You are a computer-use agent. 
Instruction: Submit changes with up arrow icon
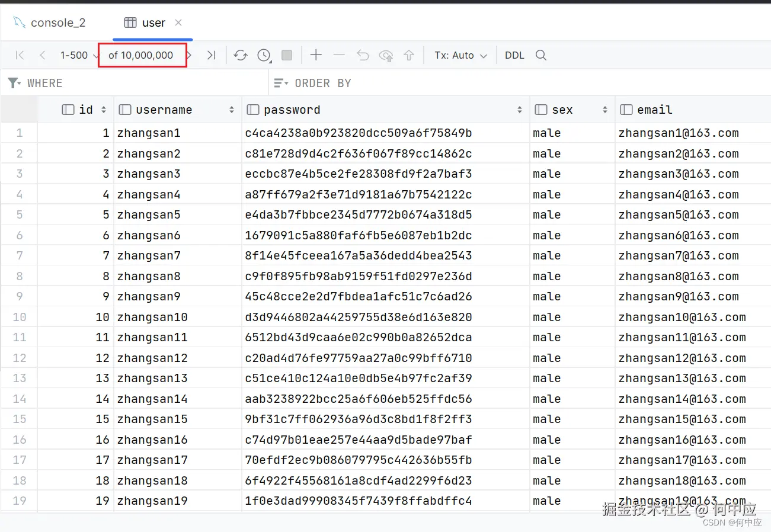[409, 55]
